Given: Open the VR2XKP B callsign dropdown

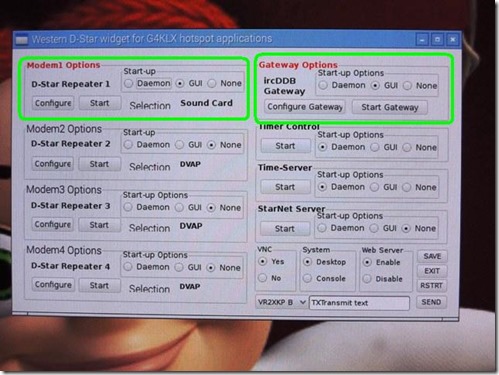Looking at the screenshot, I should [x=281, y=302].
